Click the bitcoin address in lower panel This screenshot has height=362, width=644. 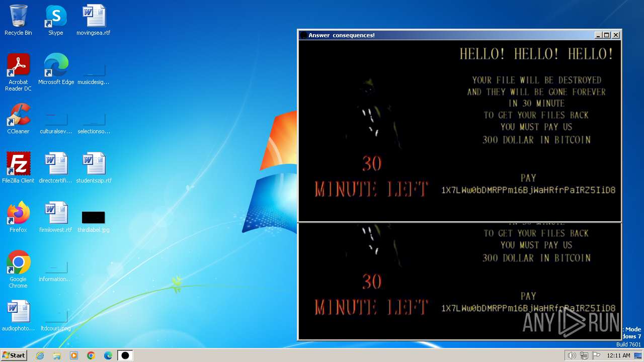coord(528,308)
